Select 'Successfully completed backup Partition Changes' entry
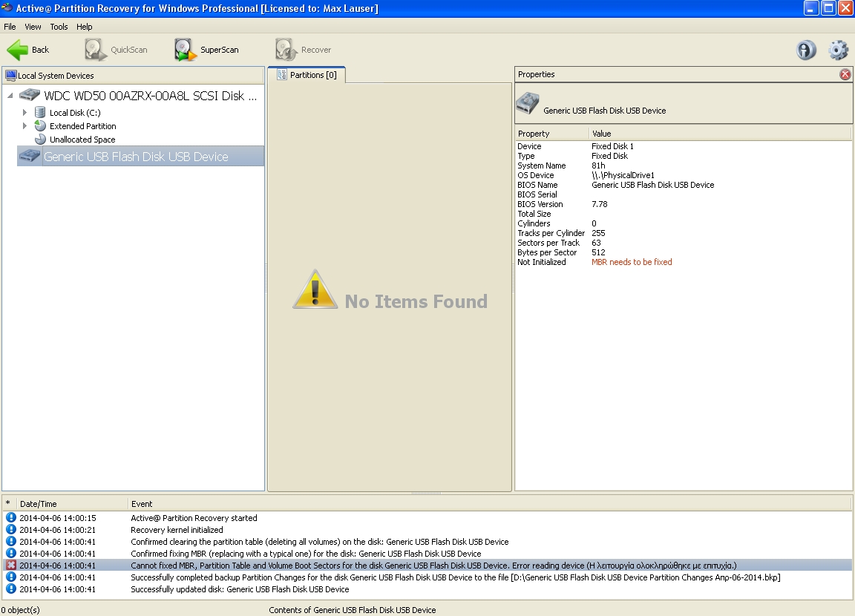855x616 pixels. [455, 577]
